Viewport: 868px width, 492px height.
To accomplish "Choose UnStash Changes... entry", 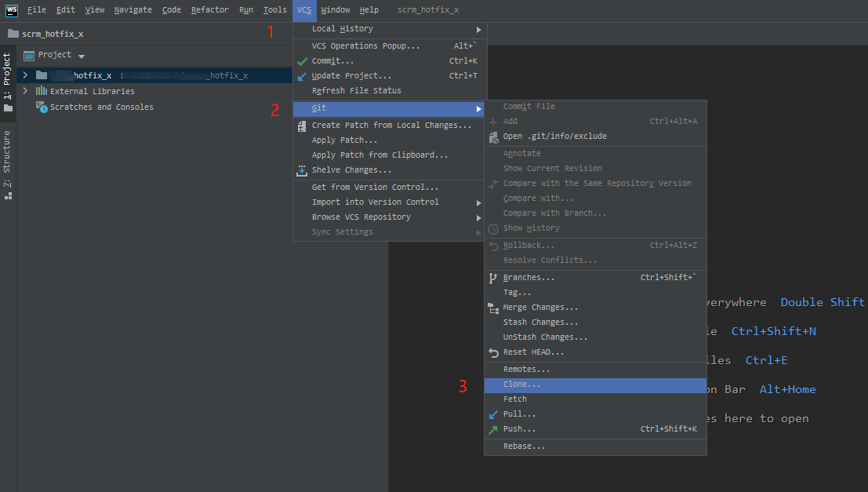I will click(596, 337).
